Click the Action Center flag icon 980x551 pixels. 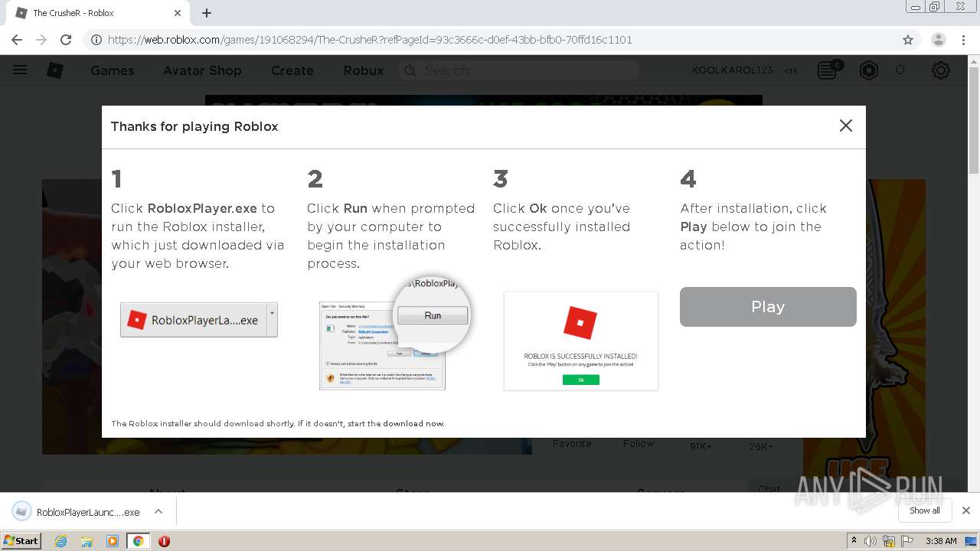907,541
